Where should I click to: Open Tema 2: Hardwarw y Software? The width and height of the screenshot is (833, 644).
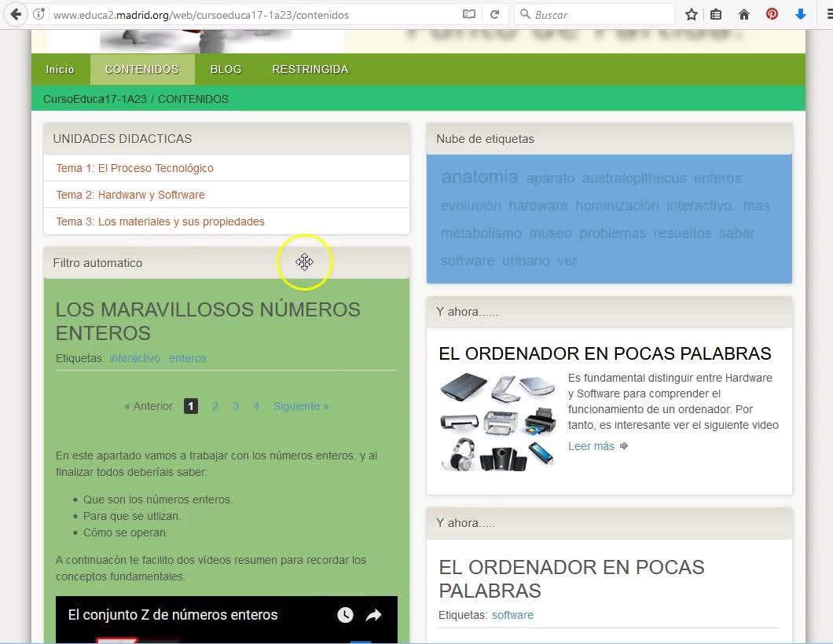[130, 195]
